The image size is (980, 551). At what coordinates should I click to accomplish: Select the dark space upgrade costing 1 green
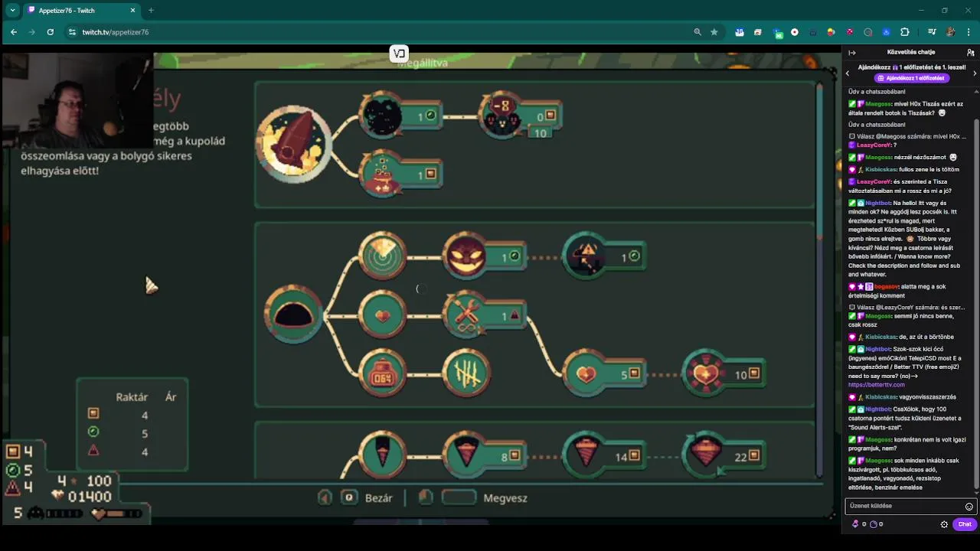[x=401, y=116]
